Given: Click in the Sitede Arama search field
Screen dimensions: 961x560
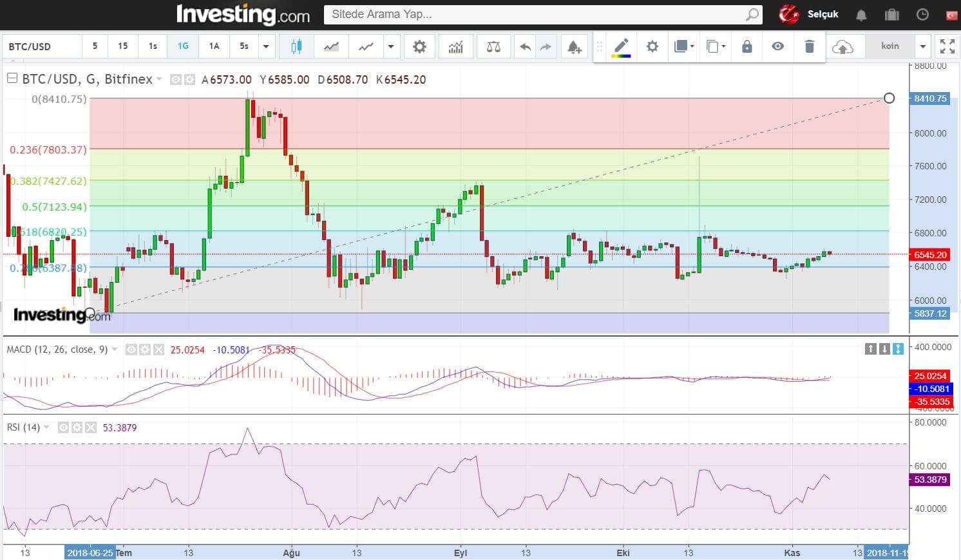Looking at the screenshot, I should pyautogui.click(x=535, y=14).
